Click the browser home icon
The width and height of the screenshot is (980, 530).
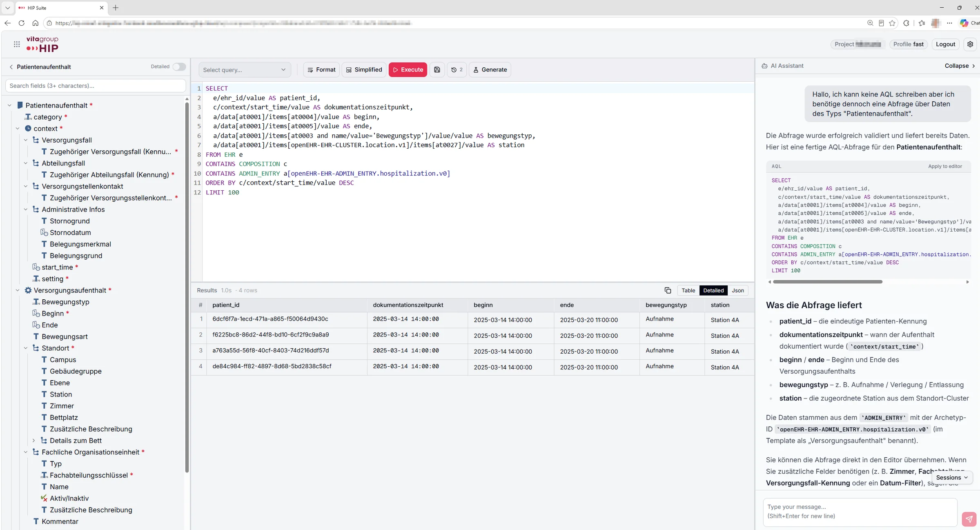coord(36,23)
